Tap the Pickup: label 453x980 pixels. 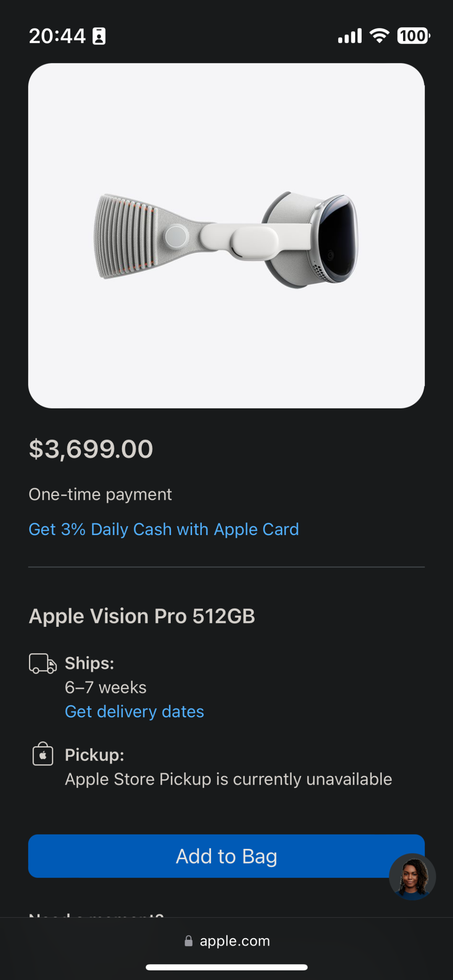(94, 755)
